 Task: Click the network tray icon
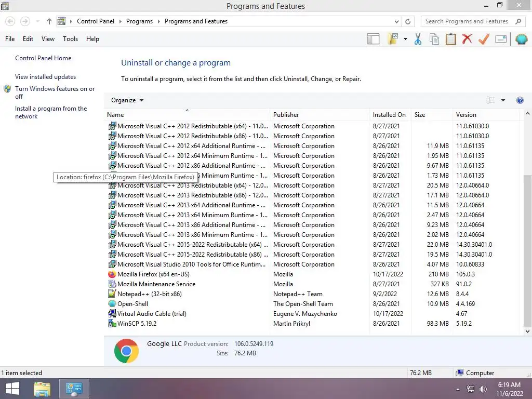(x=471, y=389)
